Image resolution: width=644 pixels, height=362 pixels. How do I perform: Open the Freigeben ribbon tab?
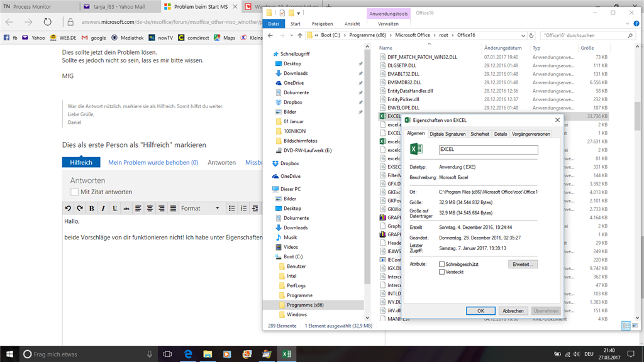pyautogui.click(x=323, y=24)
